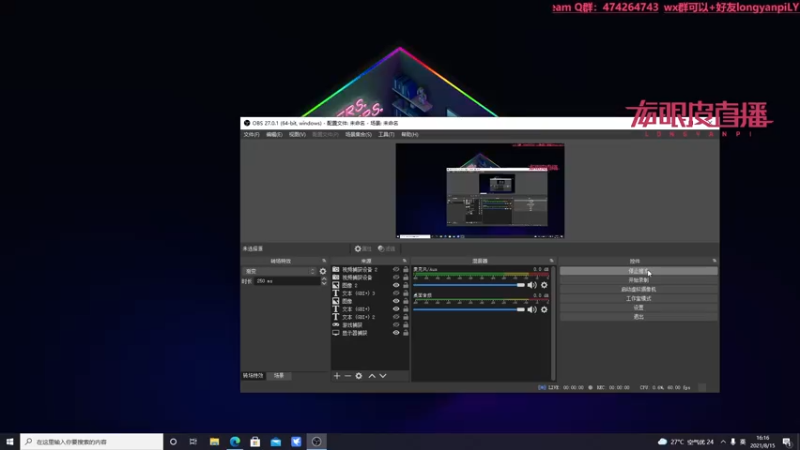Undock the 来源 panel pop-out icon
The width and height of the screenshot is (800, 450).
(x=405, y=261)
